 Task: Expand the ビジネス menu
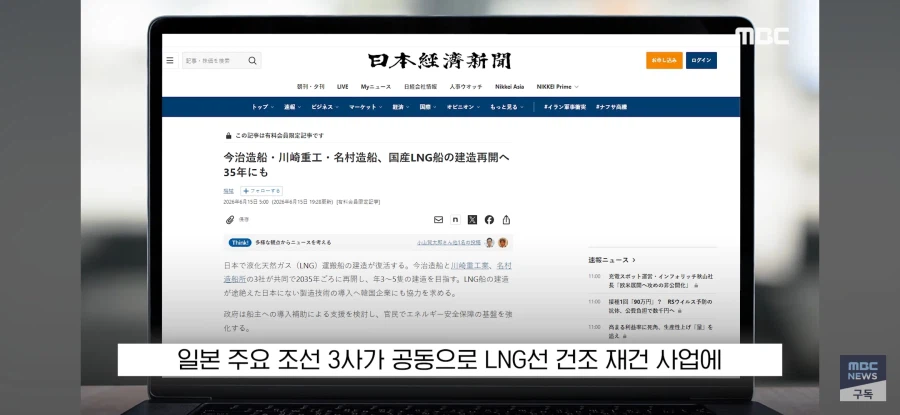(x=325, y=107)
